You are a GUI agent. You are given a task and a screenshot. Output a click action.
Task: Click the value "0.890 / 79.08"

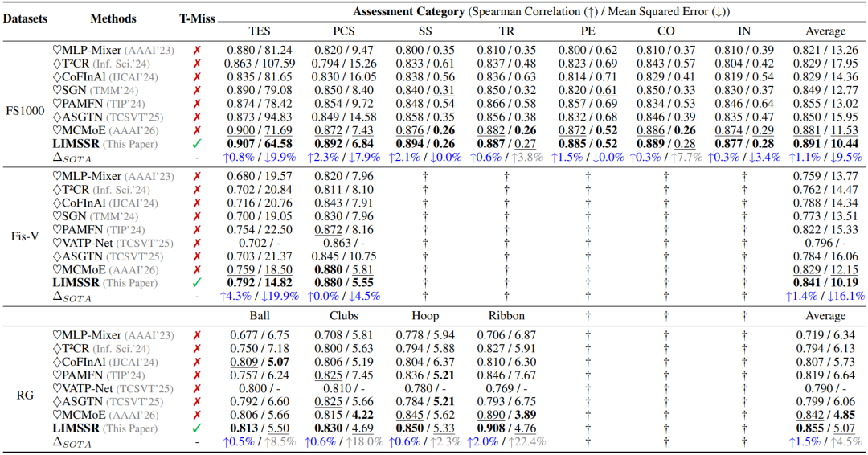pos(260,90)
